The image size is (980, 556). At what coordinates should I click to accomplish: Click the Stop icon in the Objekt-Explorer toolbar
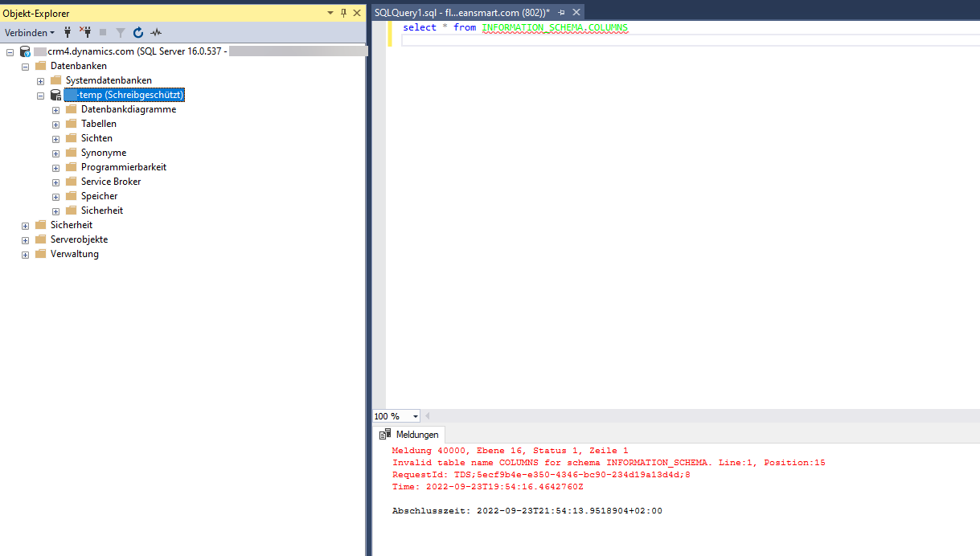tap(103, 32)
